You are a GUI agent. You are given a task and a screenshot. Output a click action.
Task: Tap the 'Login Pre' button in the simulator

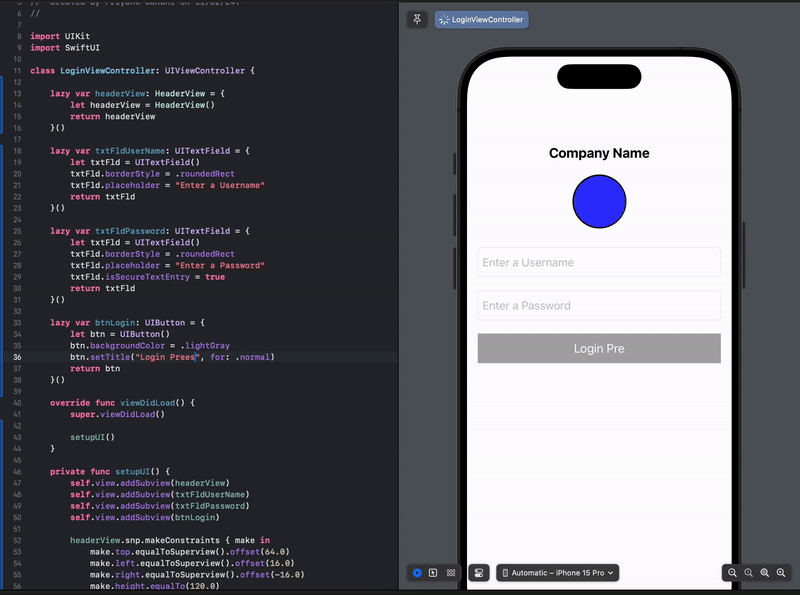pyautogui.click(x=598, y=348)
